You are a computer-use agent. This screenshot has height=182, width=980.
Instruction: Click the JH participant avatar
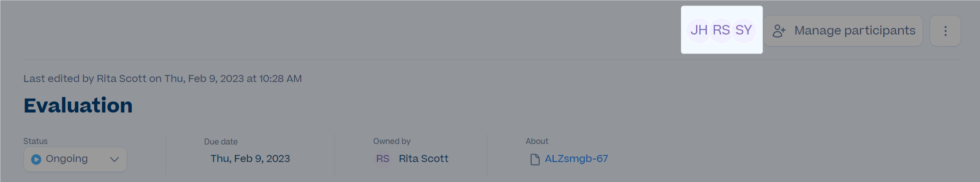pyautogui.click(x=699, y=30)
